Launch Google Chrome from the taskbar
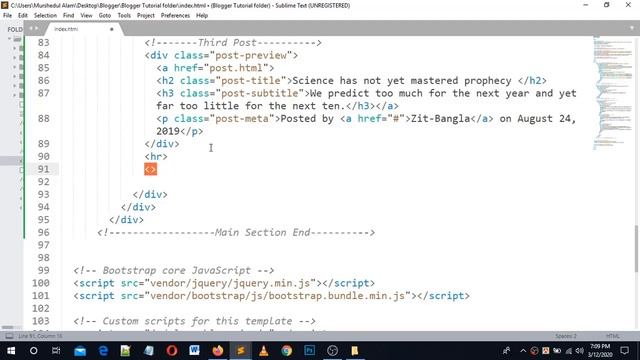This screenshot has width=640, height=360. click(x=287, y=351)
